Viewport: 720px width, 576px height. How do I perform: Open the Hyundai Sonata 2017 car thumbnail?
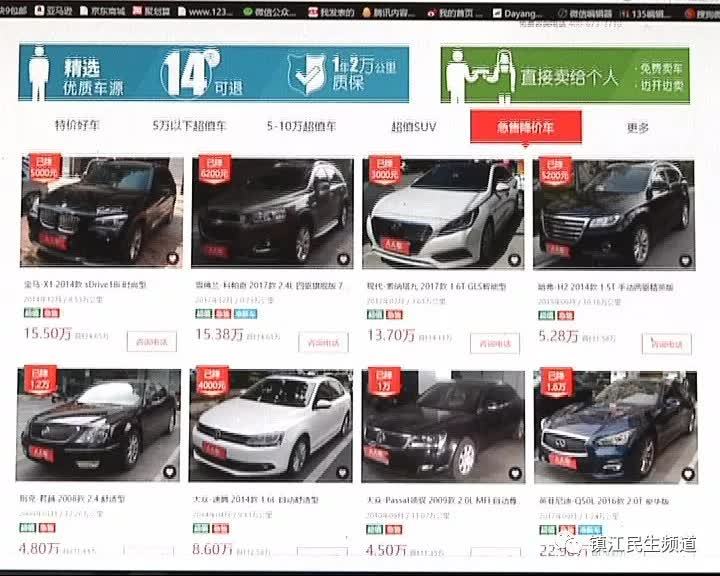[443, 214]
